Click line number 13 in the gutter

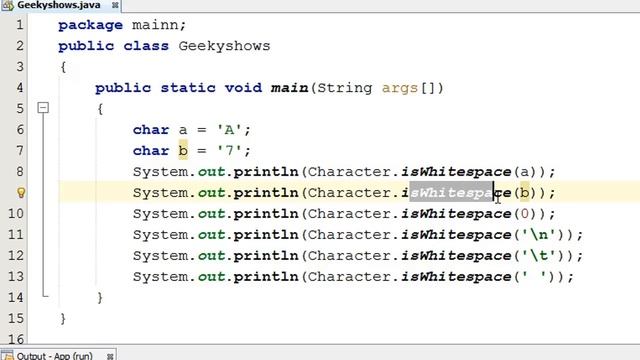[16, 277]
